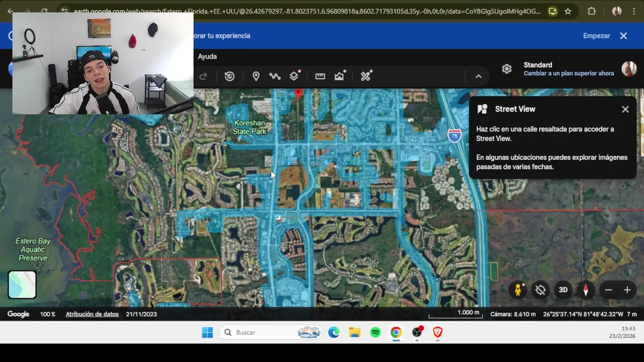Open the Google account avatar in Earth
Viewport: 644px width, 362px height.
pos(629,69)
